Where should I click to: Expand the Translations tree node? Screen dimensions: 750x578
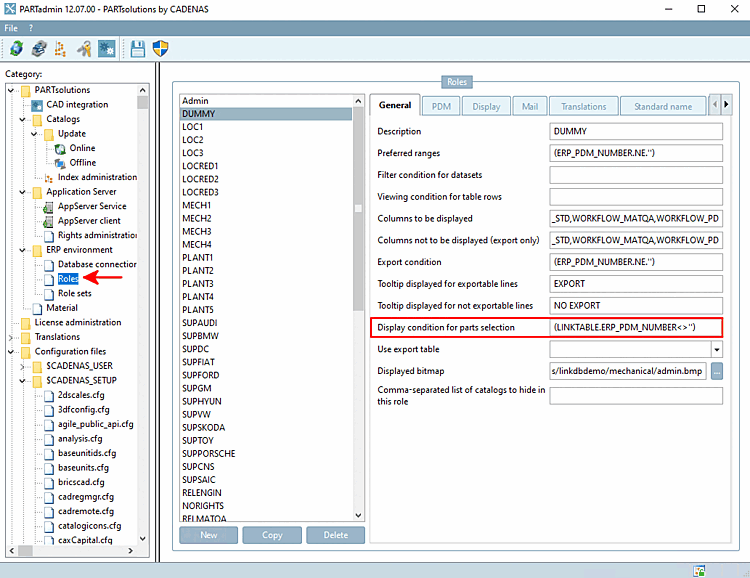click(x=11, y=337)
